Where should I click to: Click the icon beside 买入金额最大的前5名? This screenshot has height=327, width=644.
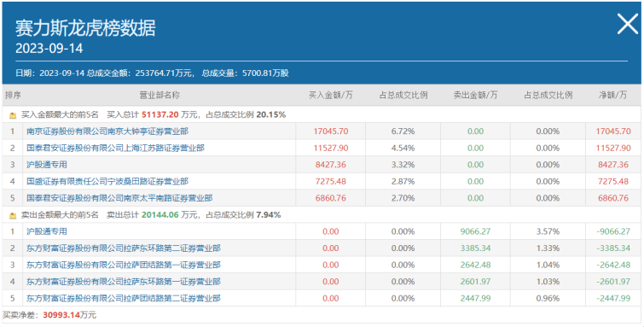[x=13, y=115]
